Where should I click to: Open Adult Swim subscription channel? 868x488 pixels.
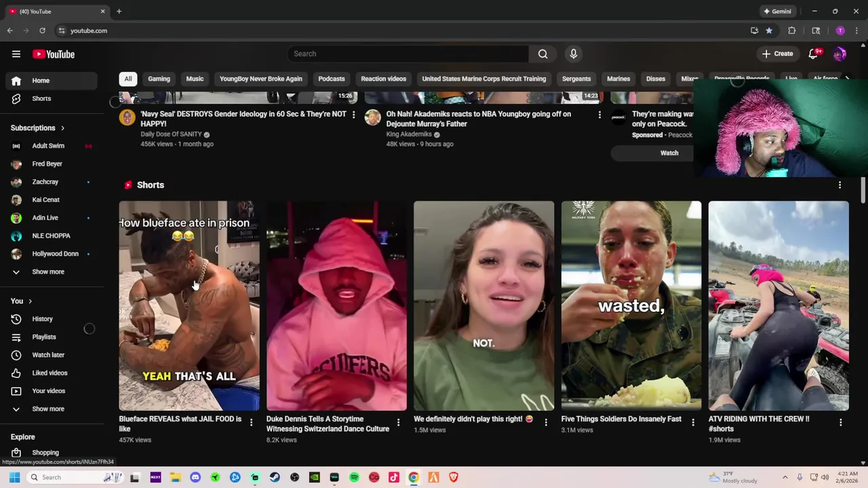(x=52, y=146)
